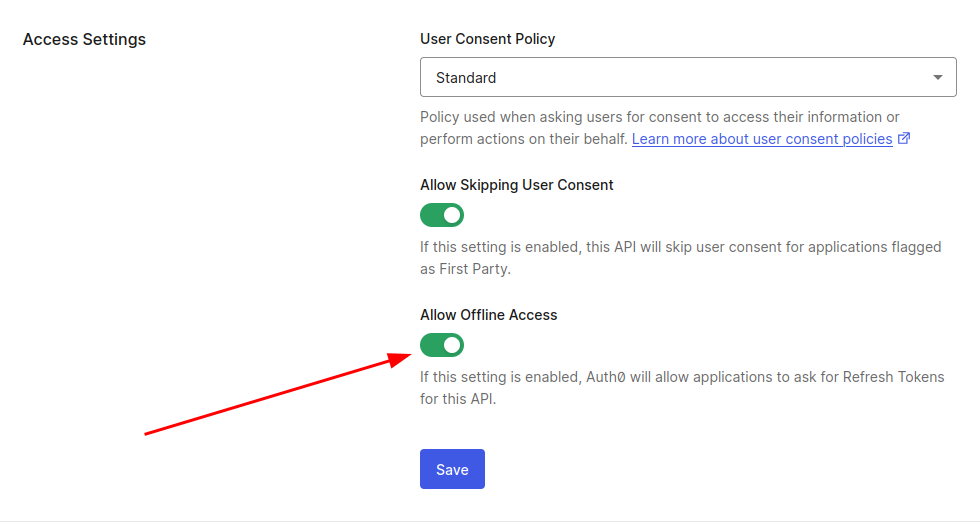Image resolution: width=980 pixels, height=529 pixels.
Task: Click the white knob of Skipping Consent switch
Action: [452, 215]
